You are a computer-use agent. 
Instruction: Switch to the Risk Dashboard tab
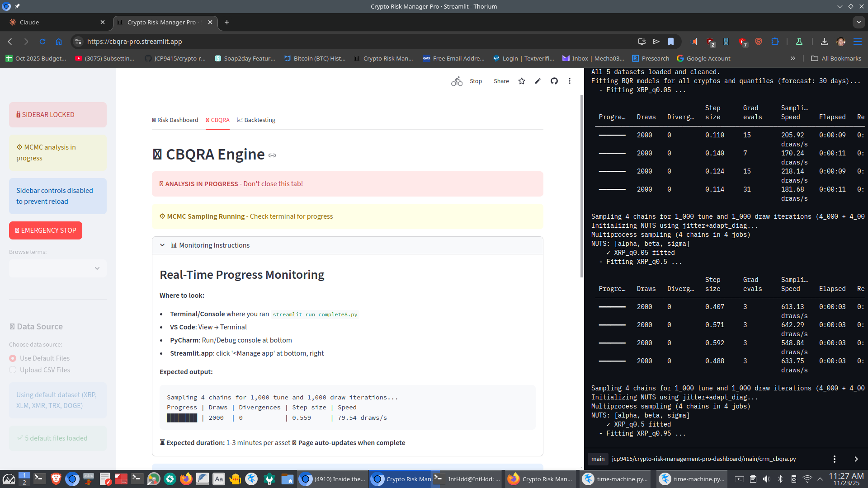click(x=175, y=120)
